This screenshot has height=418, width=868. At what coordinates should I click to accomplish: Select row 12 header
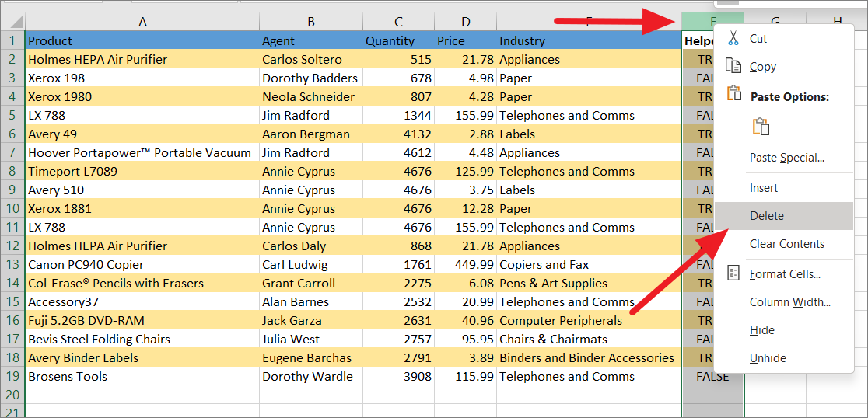click(x=12, y=246)
